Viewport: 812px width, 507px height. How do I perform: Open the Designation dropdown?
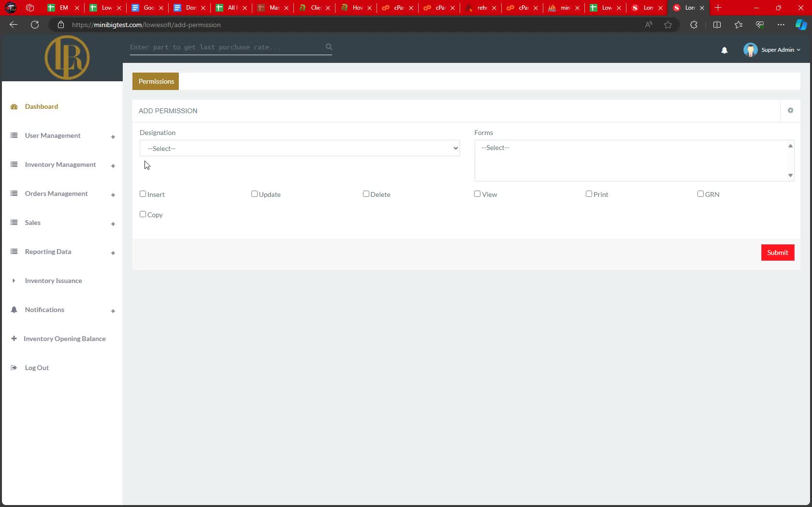point(299,149)
